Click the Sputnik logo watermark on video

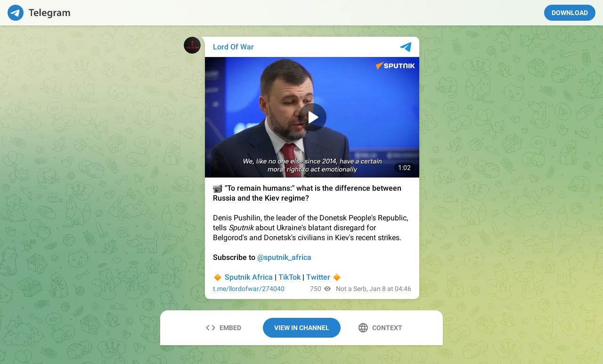click(395, 65)
